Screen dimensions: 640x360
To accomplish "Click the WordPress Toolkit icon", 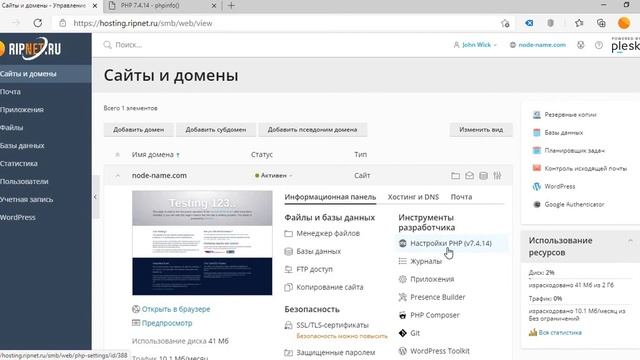I will click(x=402, y=351).
